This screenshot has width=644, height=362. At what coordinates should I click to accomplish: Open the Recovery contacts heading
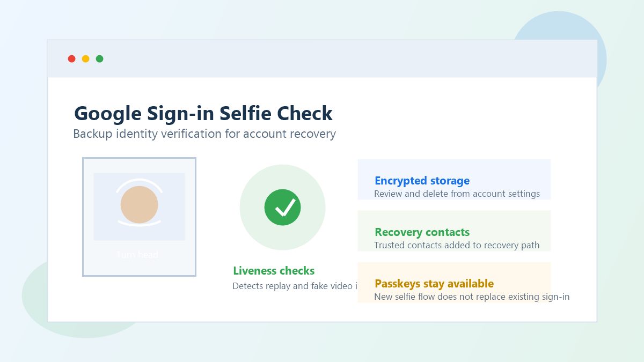422,232
